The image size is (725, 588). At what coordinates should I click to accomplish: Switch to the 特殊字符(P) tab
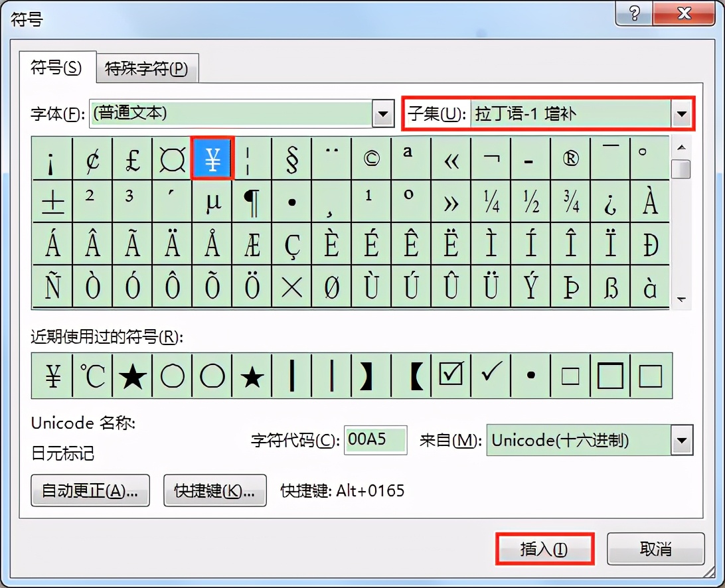[147, 68]
